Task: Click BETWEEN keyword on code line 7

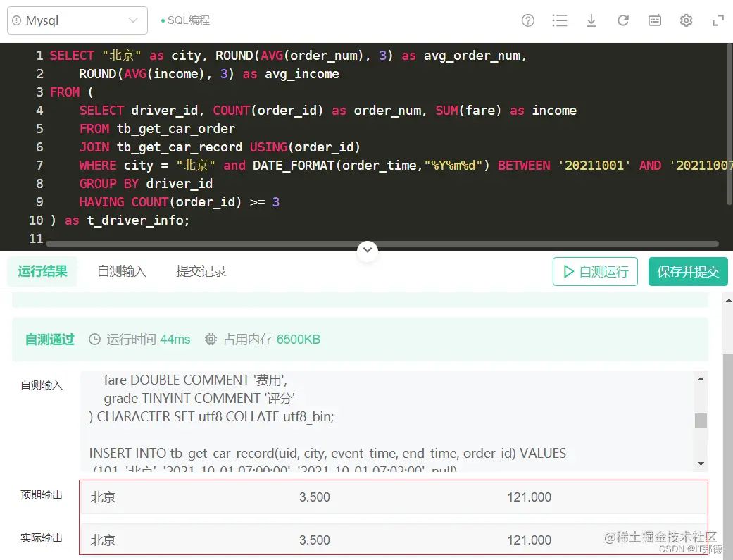Action: pos(524,166)
